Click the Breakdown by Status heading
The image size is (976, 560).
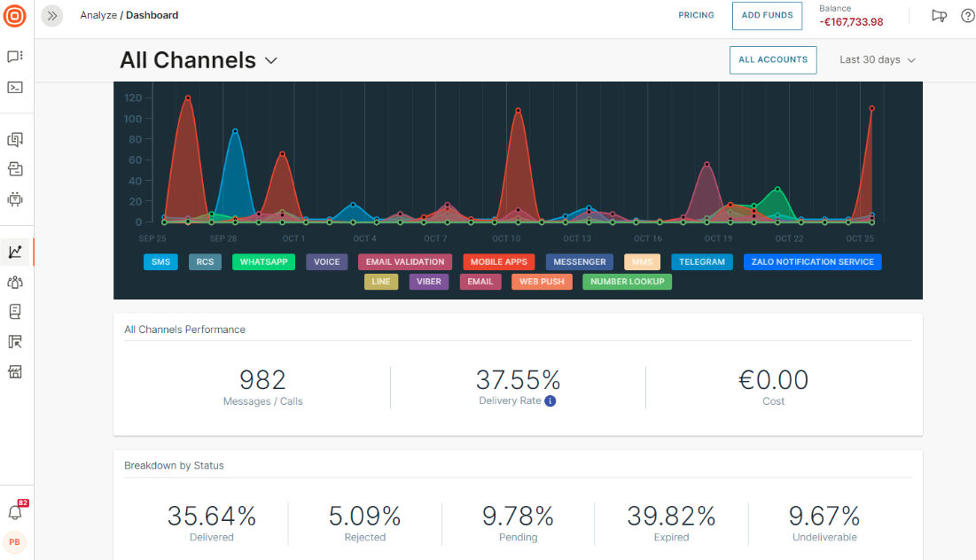[174, 465]
